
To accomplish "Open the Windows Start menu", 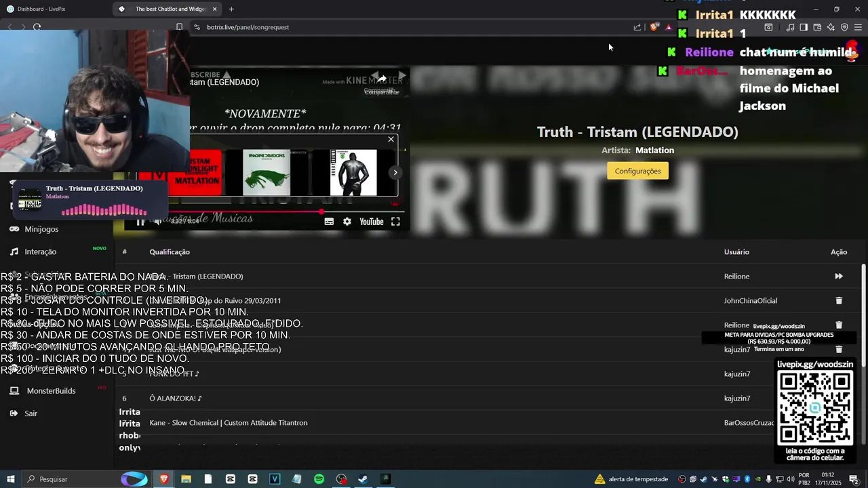I will [x=10, y=479].
